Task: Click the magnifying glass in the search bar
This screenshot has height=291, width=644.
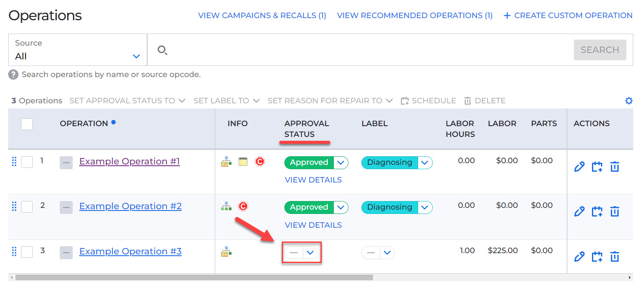Action: point(163,50)
